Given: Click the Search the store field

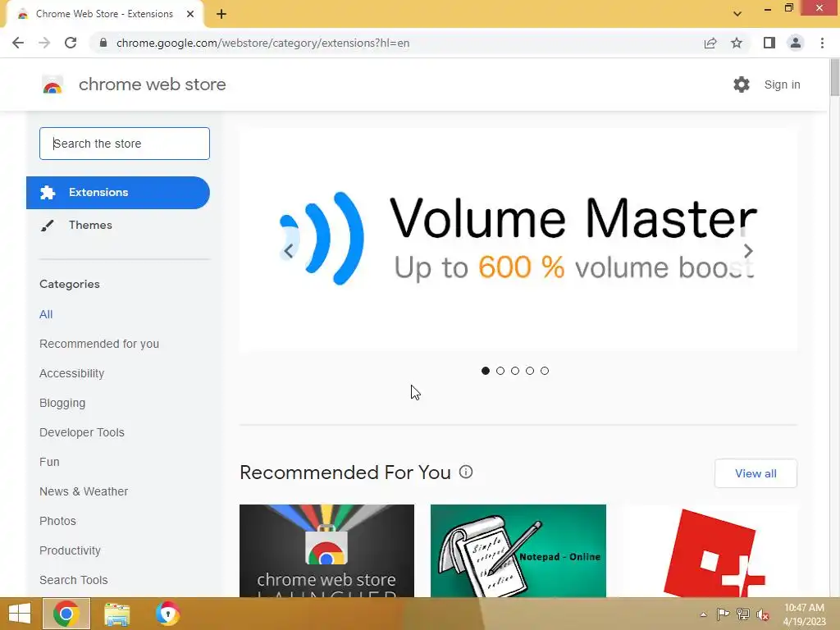Looking at the screenshot, I should pyautogui.click(x=125, y=144).
